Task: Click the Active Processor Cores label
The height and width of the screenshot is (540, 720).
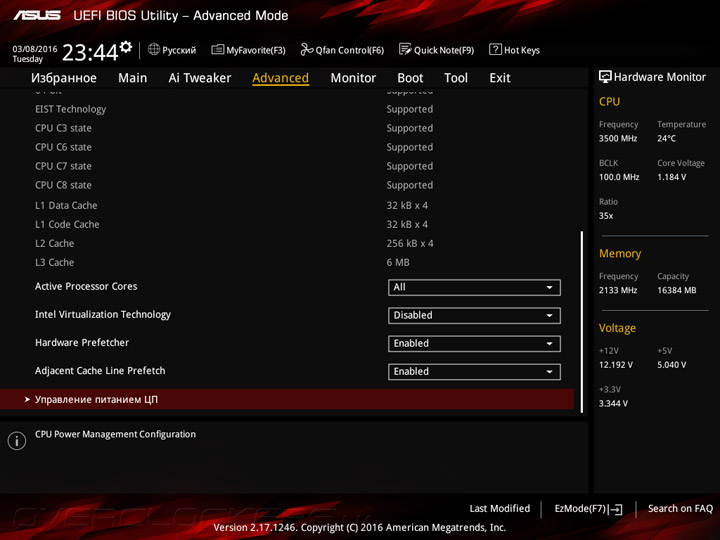Action: point(86,287)
